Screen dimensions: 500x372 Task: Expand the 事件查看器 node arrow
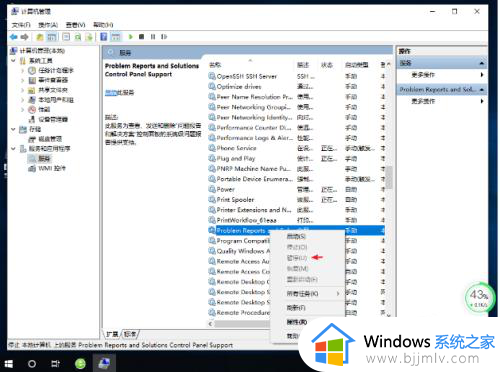click(x=23, y=80)
